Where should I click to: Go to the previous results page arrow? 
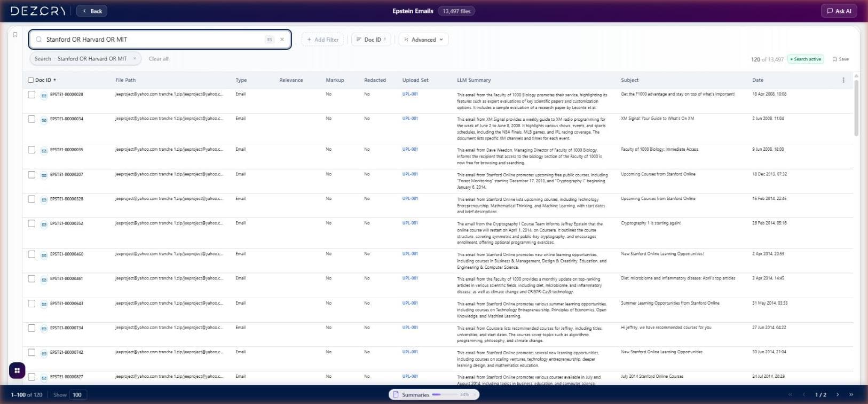803,395
